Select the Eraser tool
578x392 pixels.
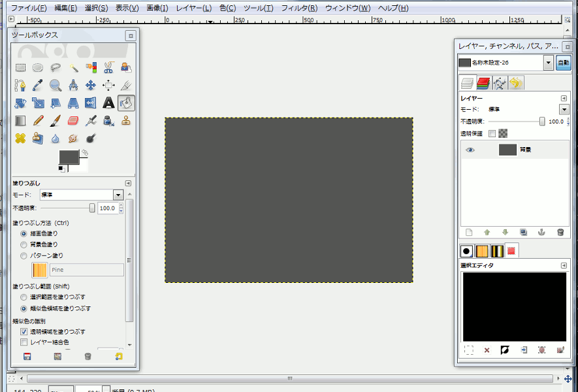click(73, 120)
